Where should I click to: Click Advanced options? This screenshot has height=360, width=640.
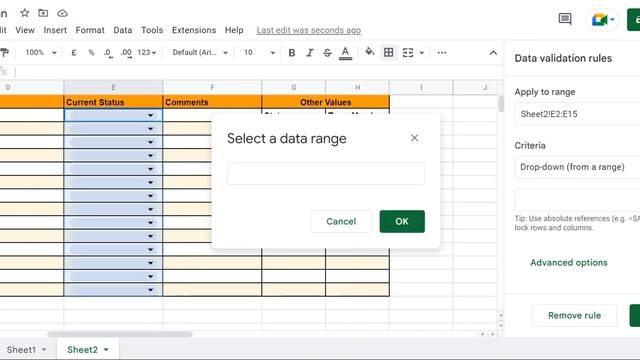tap(569, 263)
